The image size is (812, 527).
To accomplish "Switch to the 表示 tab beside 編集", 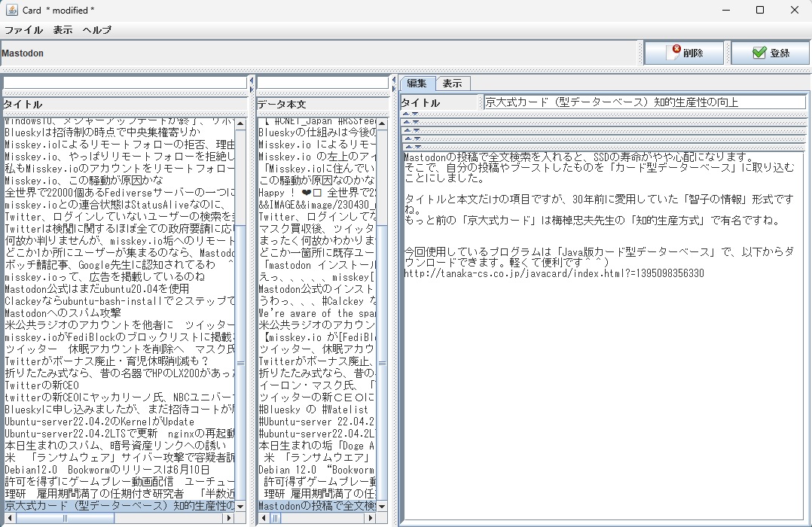I will 452,84.
